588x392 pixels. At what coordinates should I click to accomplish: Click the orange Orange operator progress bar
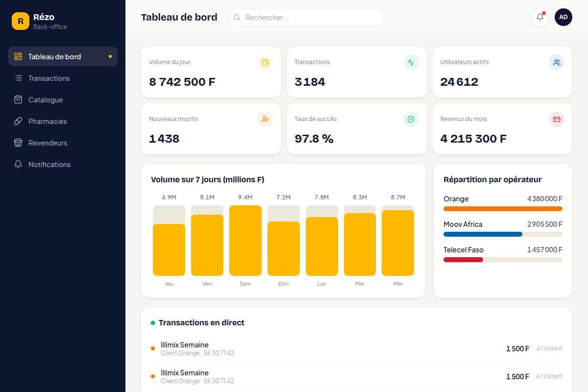coord(503,209)
